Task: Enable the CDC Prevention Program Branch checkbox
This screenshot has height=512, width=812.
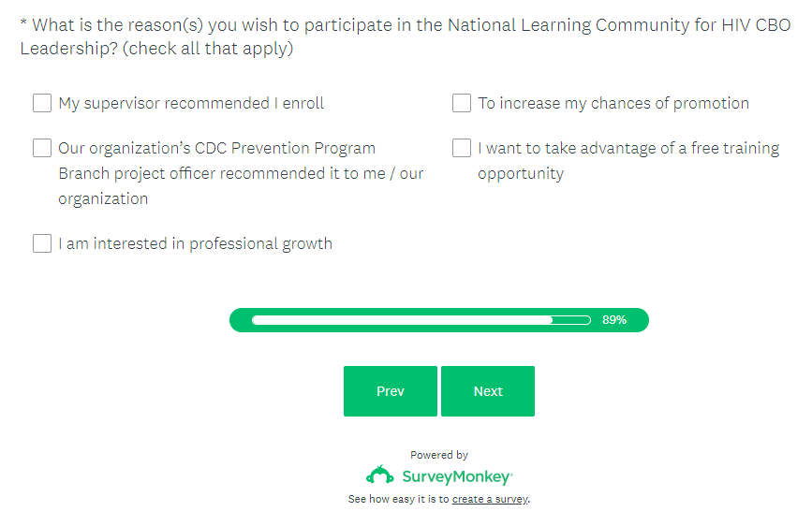Action: coord(42,148)
